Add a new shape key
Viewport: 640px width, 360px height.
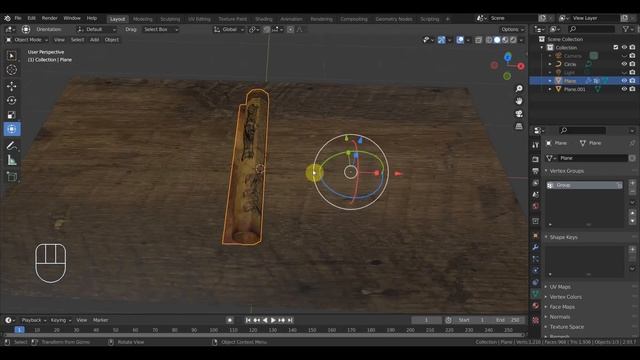pyautogui.click(x=632, y=249)
